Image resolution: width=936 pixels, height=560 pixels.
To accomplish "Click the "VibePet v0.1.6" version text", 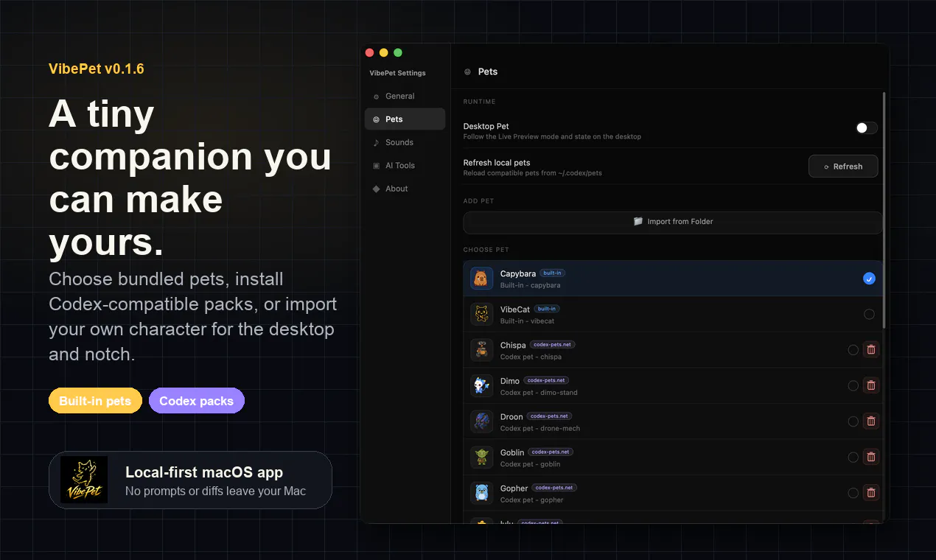I will coord(97,69).
